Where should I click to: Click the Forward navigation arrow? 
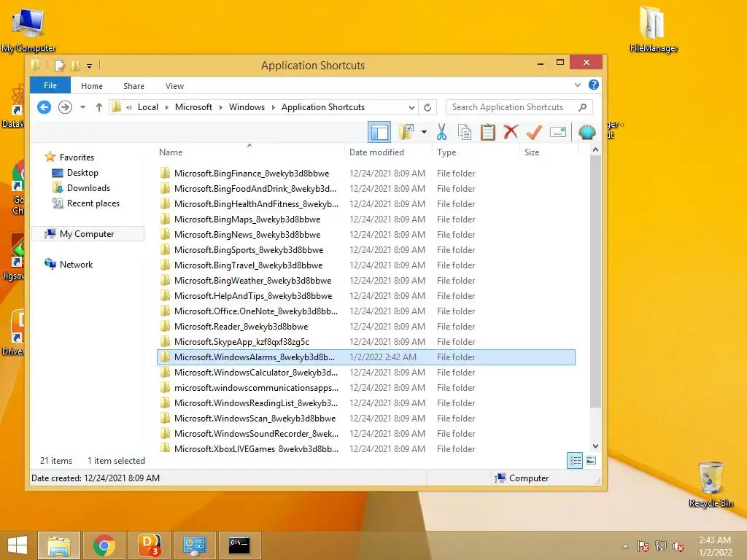click(x=65, y=107)
